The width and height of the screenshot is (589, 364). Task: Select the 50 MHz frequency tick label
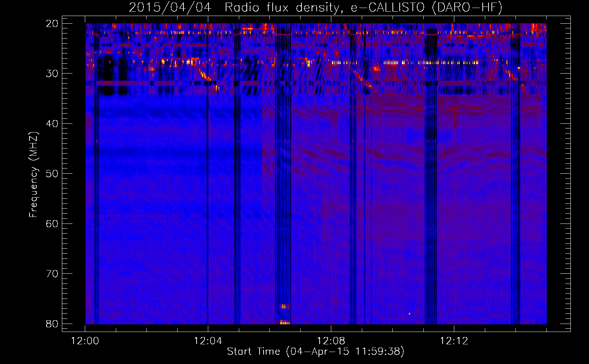point(52,174)
